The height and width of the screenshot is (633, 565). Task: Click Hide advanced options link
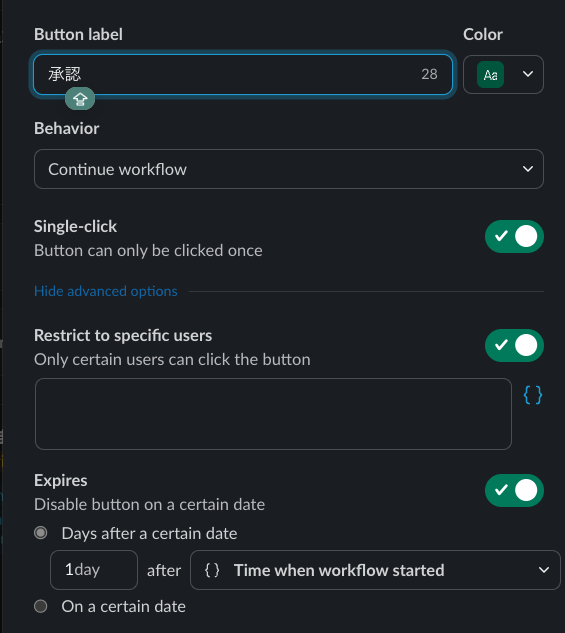[106, 291]
